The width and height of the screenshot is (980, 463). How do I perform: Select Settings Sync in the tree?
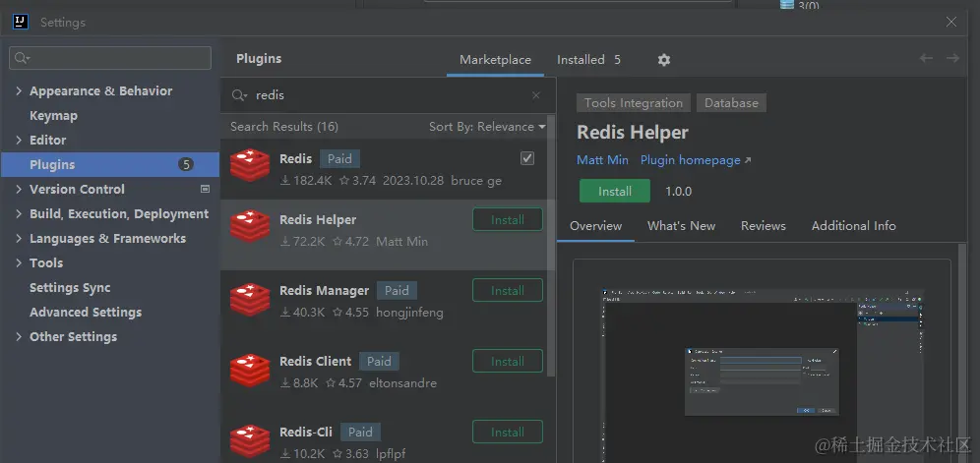point(70,287)
